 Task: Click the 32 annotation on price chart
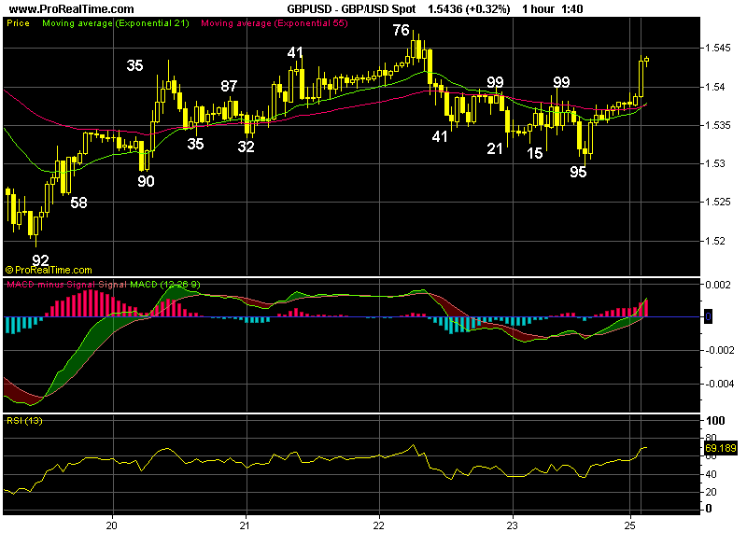point(246,147)
